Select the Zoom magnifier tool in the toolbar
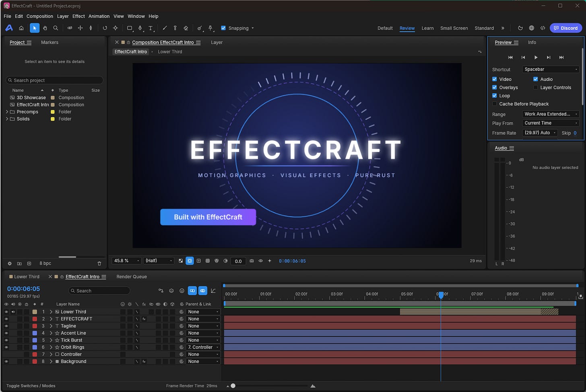Image resolution: width=586 pixels, height=392 pixels. (x=56, y=28)
